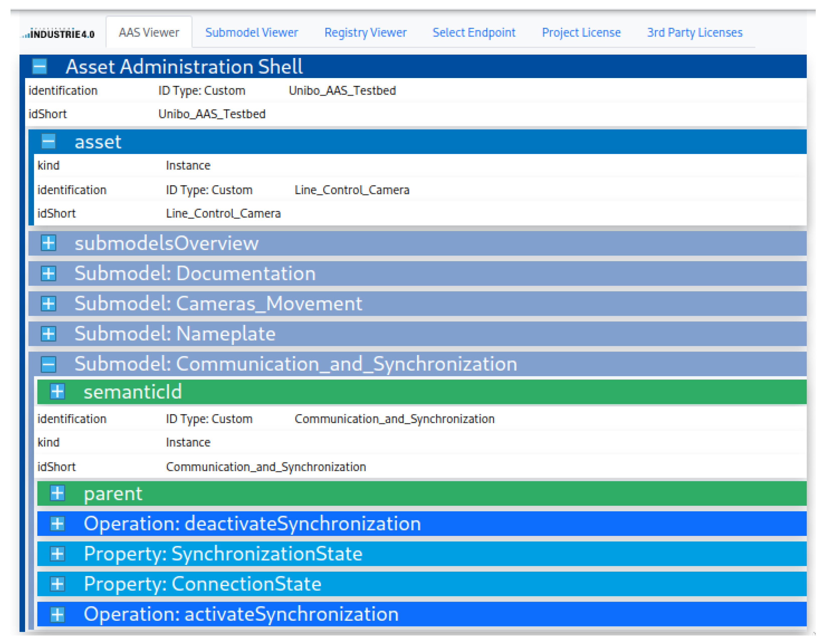Image resolution: width=822 pixels, height=644 pixels.
Task: Expand Operation: deactivateSynchronization row
Action: (57, 524)
